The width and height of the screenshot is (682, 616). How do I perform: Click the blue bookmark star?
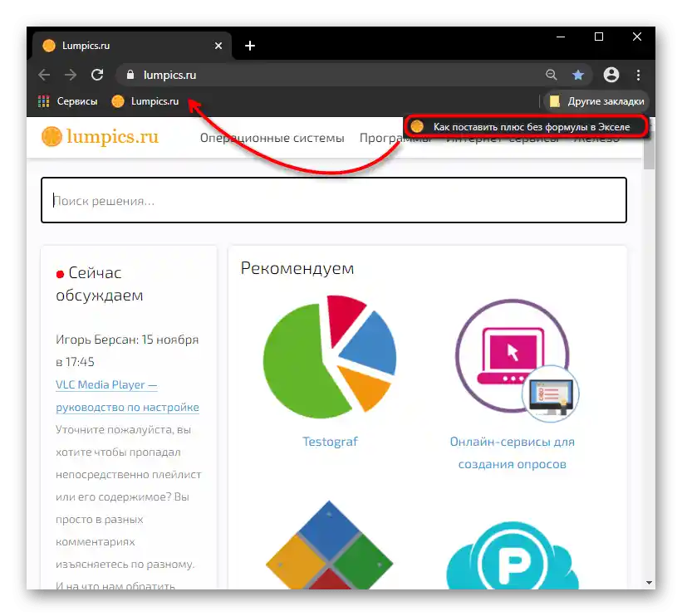point(577,75)
